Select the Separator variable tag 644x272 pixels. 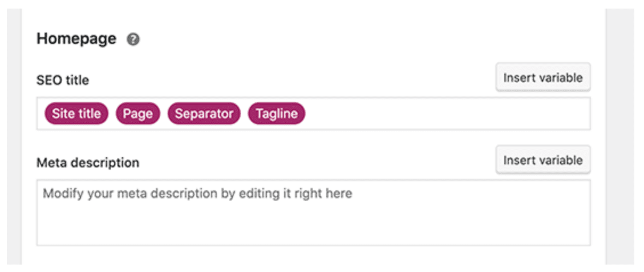[204, 114]
